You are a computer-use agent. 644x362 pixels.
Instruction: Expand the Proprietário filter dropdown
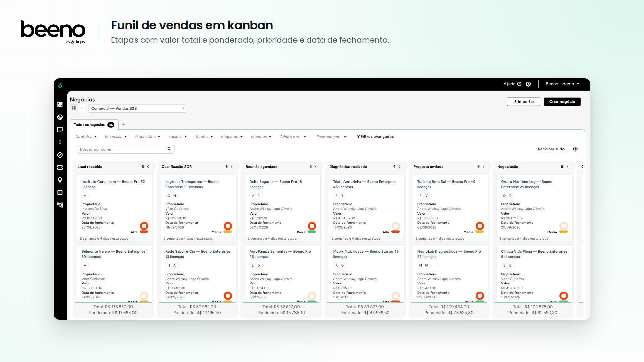148,137
